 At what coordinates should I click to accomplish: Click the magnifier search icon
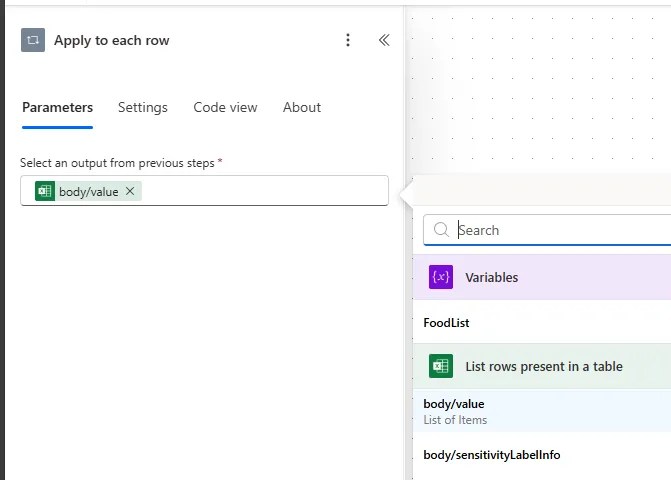pyautogui.click(x=441, y=230)
